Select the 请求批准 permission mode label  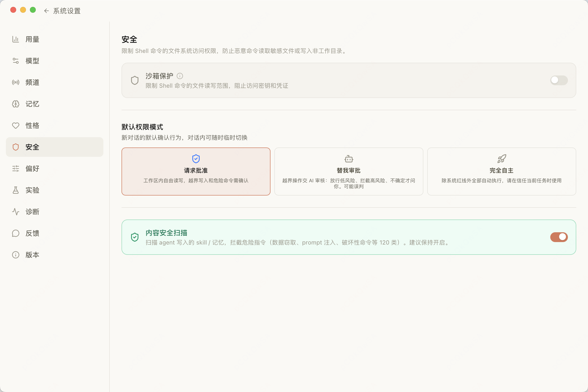point(196,171)
